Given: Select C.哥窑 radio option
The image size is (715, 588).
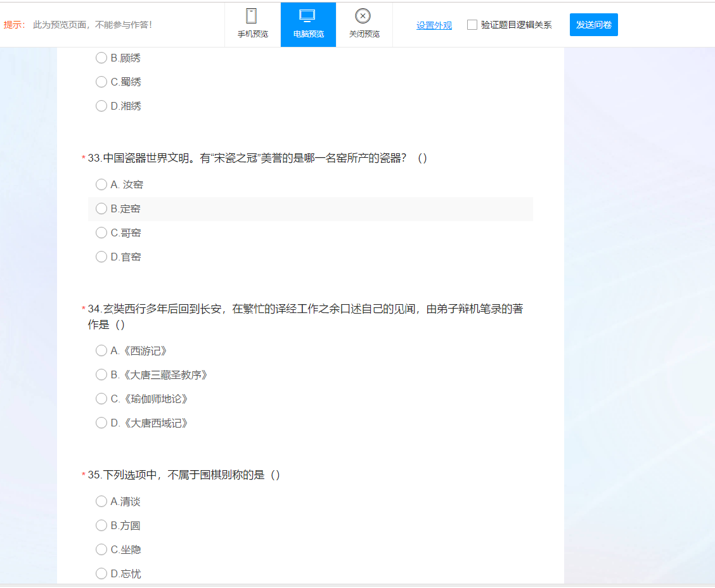Looking at the screenshot, I should click(101, 233).
